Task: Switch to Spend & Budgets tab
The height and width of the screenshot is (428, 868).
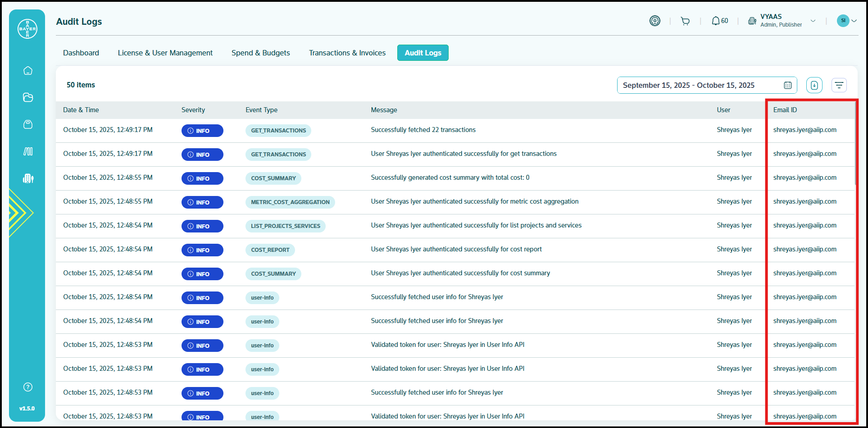Action: click(x=261, y=53)
